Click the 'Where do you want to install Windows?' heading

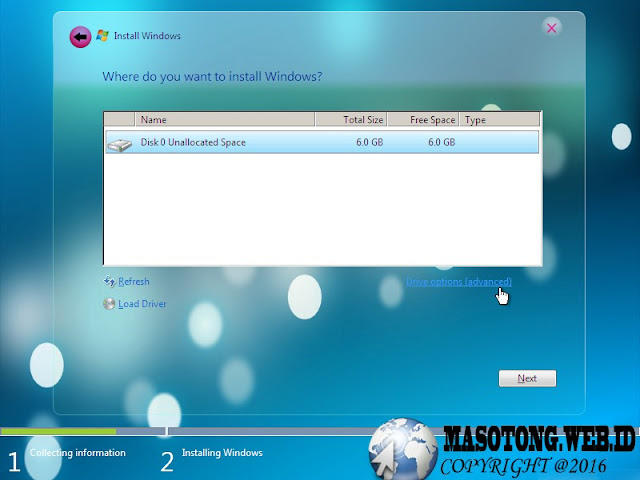212,76
